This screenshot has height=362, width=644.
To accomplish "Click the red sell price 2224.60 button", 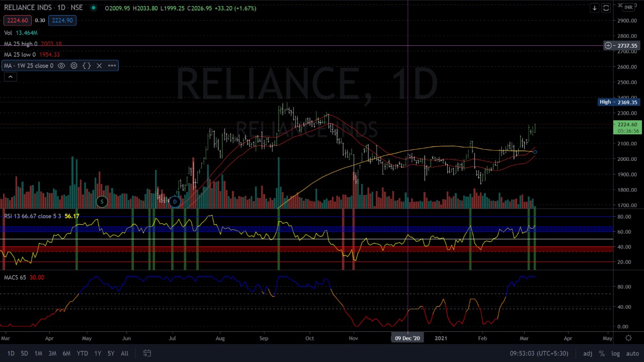I will tap(18, 21).
